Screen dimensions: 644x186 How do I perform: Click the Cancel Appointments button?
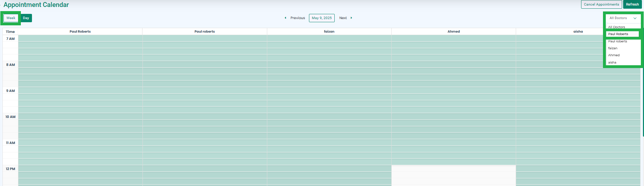(601, 4)
